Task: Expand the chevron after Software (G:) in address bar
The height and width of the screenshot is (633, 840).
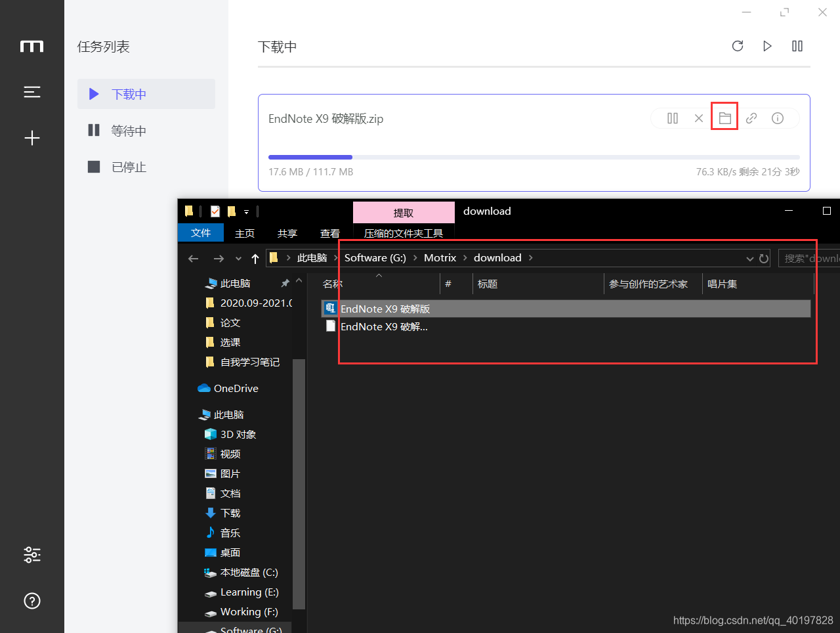Action: click(415, 258)
